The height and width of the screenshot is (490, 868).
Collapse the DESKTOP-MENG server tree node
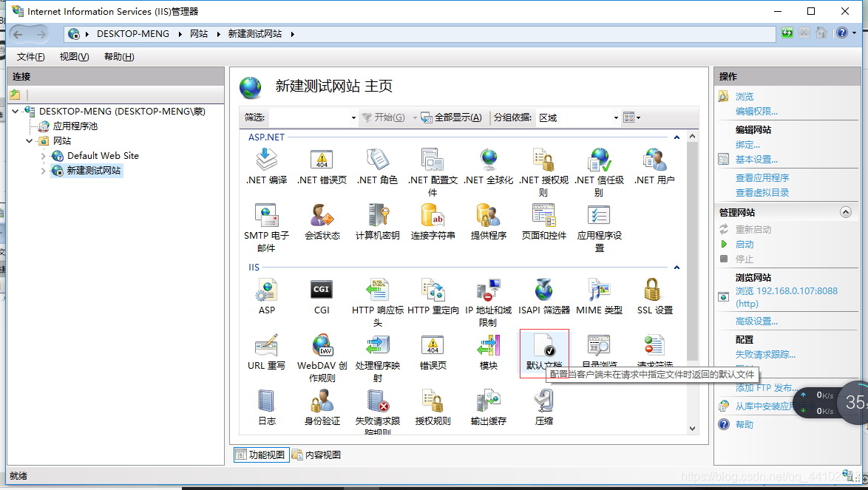pos(16,111)
